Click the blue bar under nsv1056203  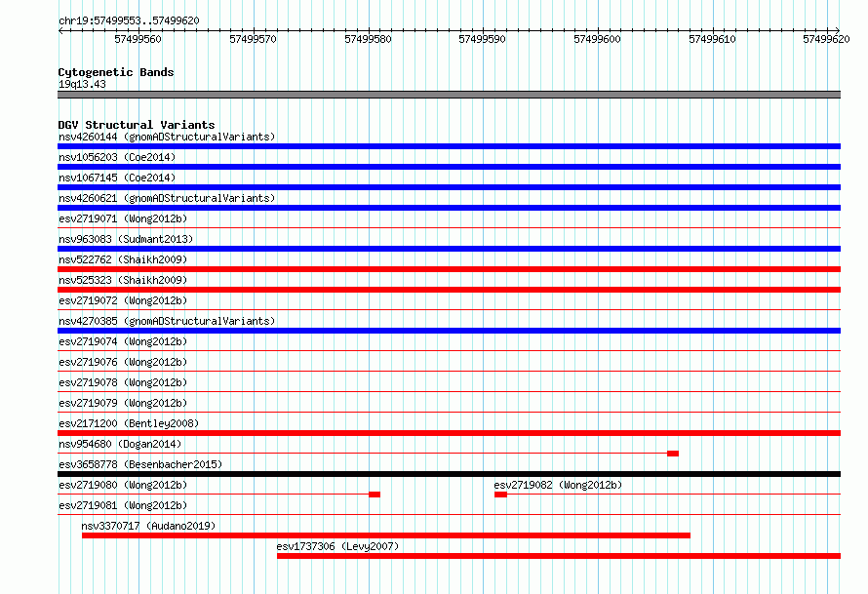[x=449, y=167]
